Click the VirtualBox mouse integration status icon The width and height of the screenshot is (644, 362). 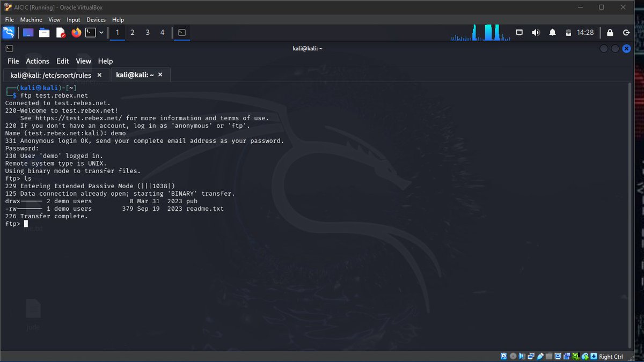(x=585, y=356)
